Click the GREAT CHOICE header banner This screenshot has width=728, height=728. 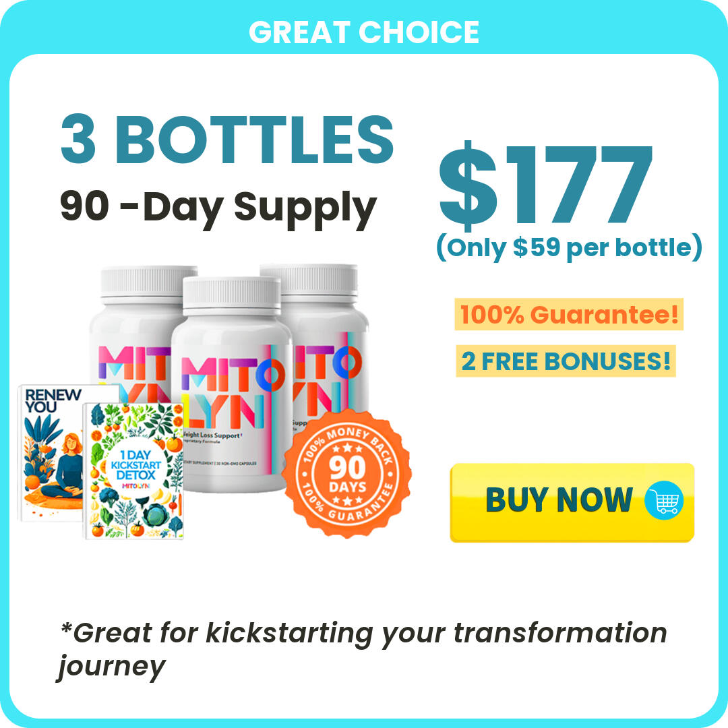(x=364, y=32)
